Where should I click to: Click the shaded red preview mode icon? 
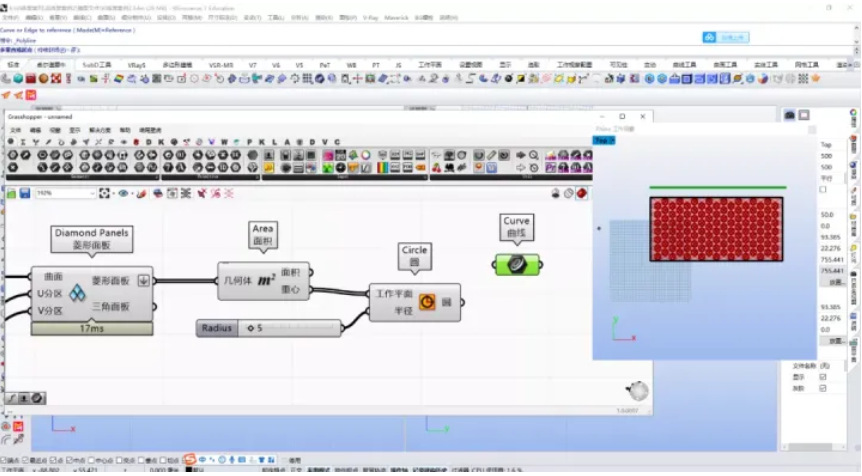point(582,193)
